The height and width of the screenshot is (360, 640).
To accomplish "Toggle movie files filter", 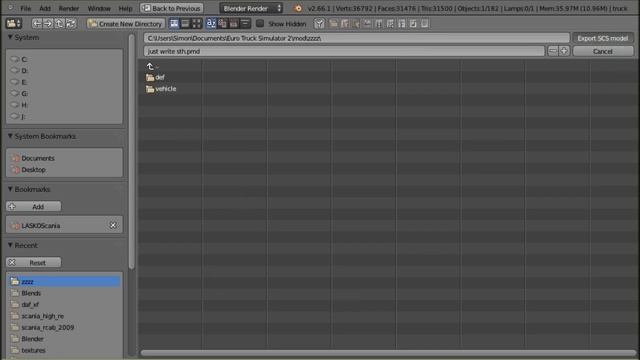I will point(379,24).
